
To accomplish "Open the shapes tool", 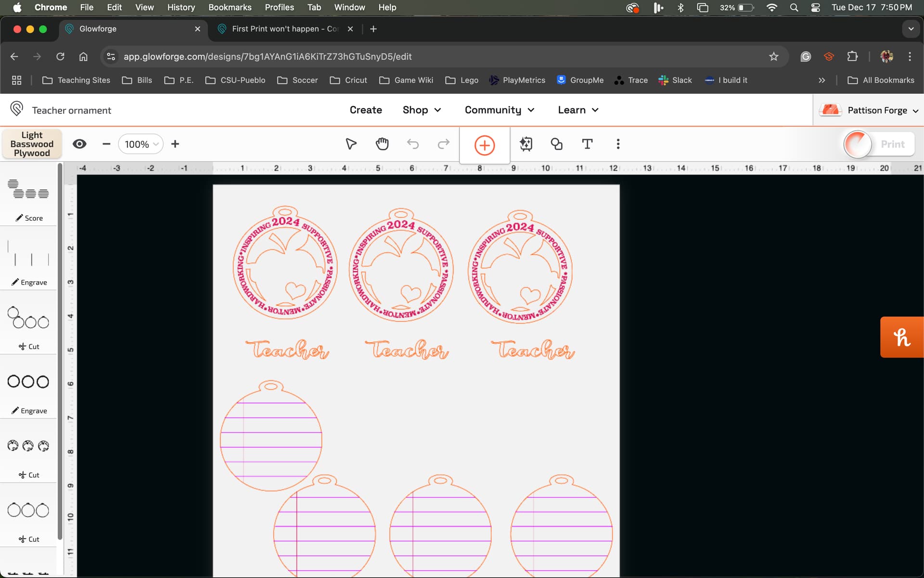I will (557, 144).
